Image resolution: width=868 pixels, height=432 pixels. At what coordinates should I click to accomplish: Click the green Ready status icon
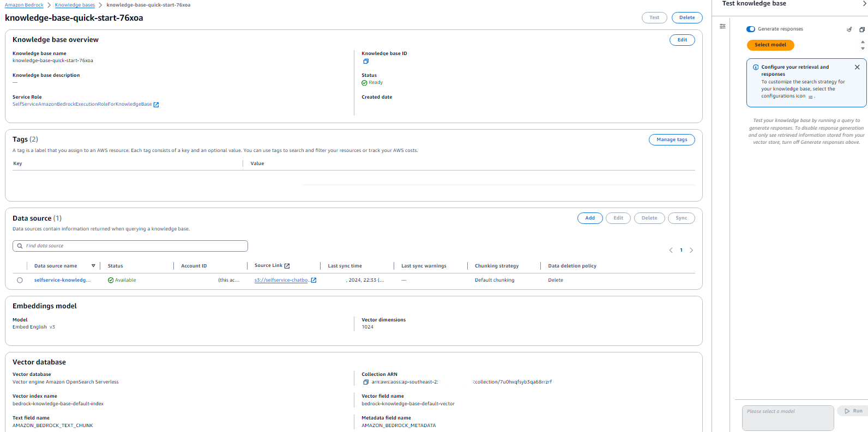364,83
